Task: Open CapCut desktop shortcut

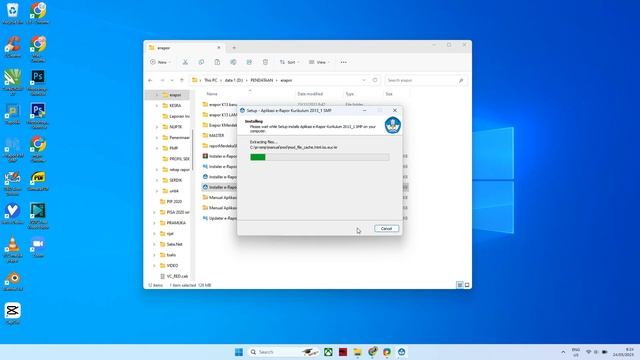Action: coord(13,313)
